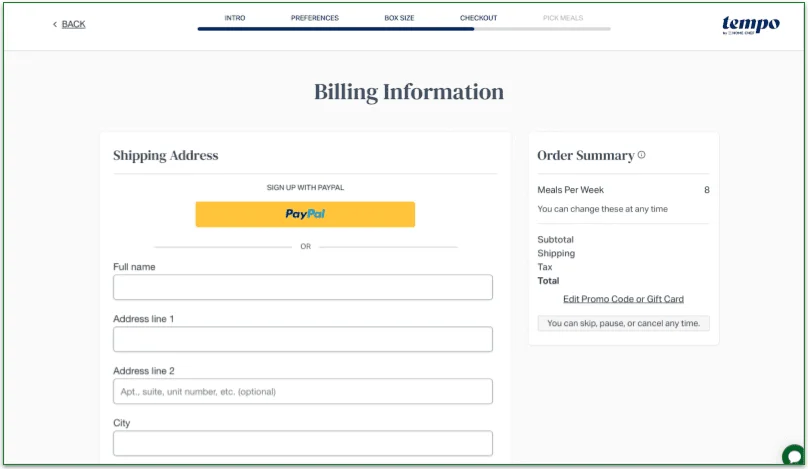
Task: Open Edit Promo Code or Gift Card
Action: tap(624, 299)
